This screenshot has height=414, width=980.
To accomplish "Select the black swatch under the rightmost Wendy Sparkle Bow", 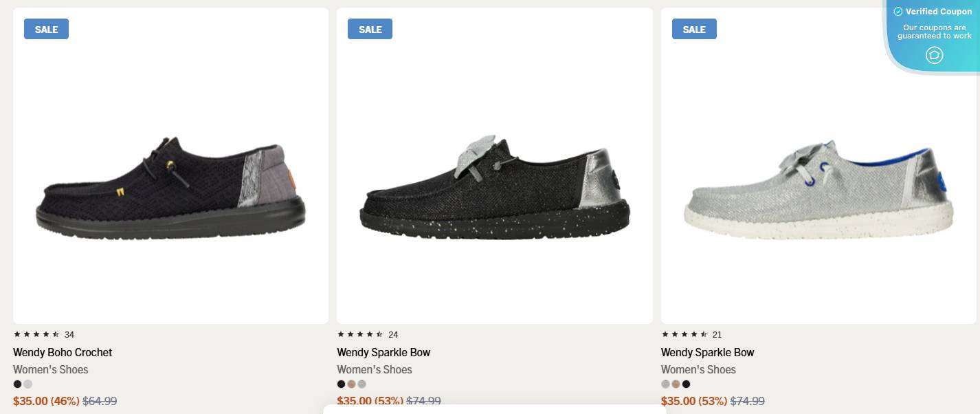I will pos(685,384).
